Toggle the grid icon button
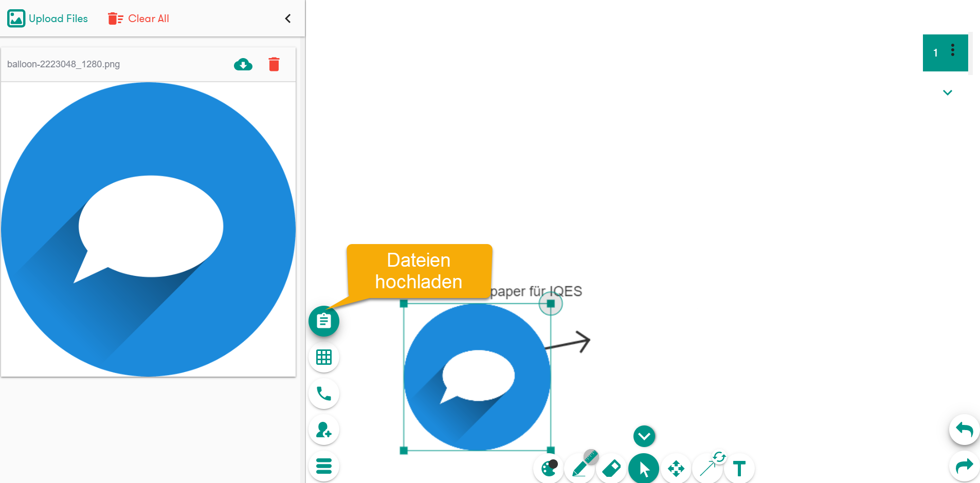Viewport: 980px width, 483px height. click(x=324, y=357)
